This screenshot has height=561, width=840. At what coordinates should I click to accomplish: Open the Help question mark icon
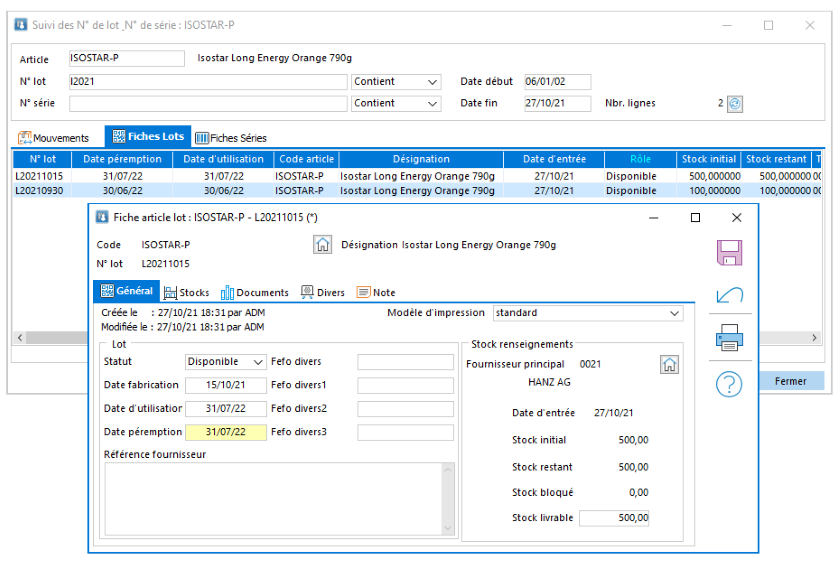[x=729, y=384]
